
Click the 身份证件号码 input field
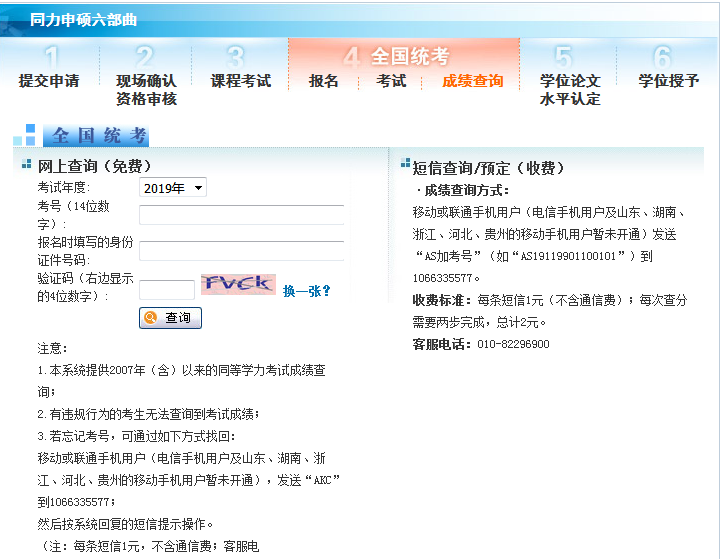pyautogui.click(x=241, y=251)
